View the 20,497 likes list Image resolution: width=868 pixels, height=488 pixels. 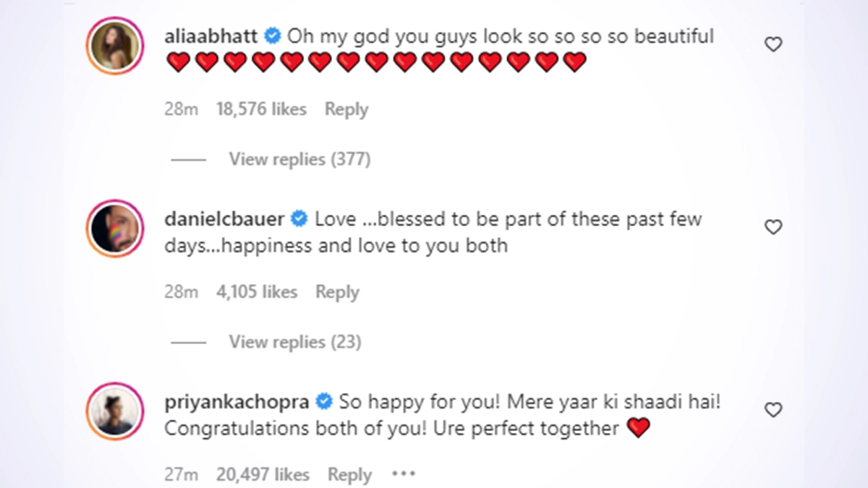tap(263, 475)
